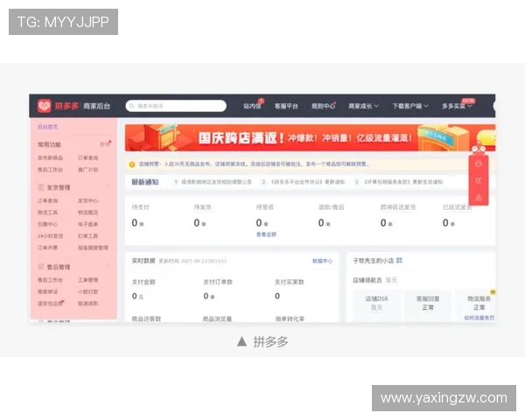This screenshot has width=525, height=420.
Task: Click the 支付订单数 label
Action: (x=218, y=282)
